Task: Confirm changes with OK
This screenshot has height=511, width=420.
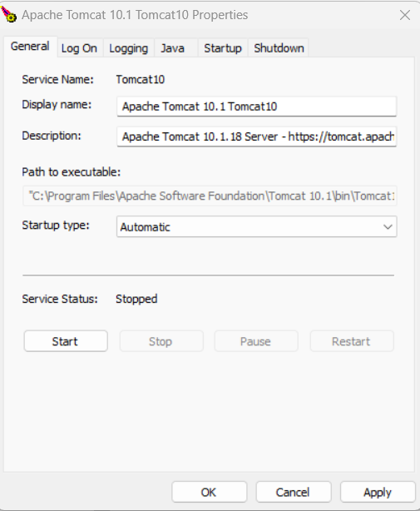Action: click(x=210, y=492)
